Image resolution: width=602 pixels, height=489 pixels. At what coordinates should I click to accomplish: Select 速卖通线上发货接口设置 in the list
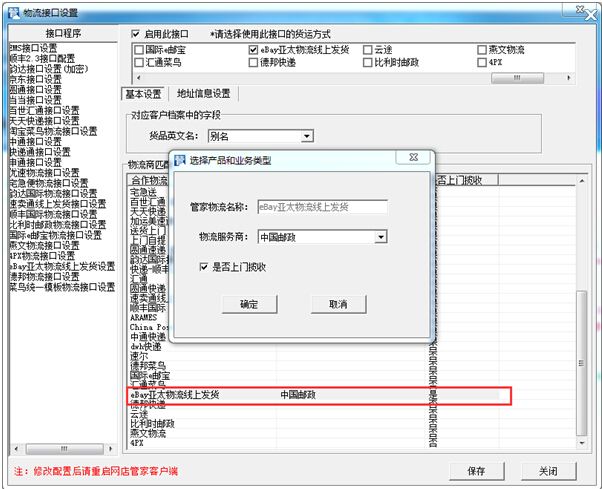coord(58,203)
